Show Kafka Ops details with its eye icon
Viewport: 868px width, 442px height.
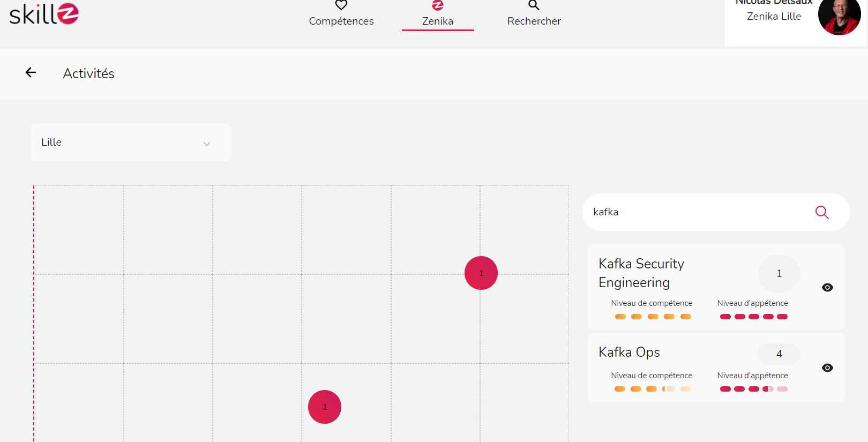coord(827,368)
